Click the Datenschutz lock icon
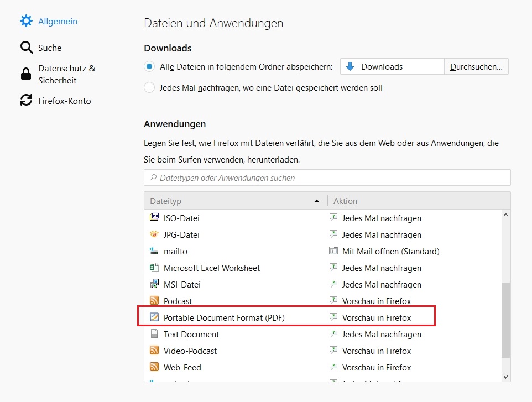Image resolution: width=532 pixels, height=402 pixels. [26, 74]
